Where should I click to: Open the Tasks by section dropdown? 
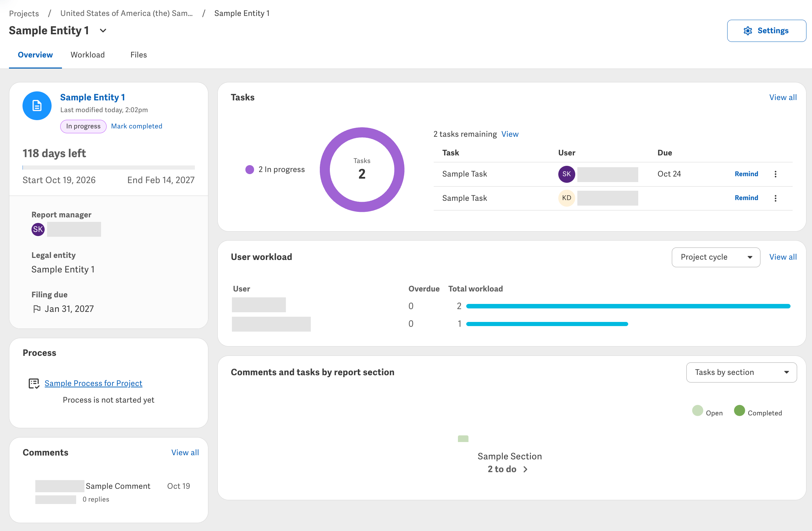coord(741,372)
